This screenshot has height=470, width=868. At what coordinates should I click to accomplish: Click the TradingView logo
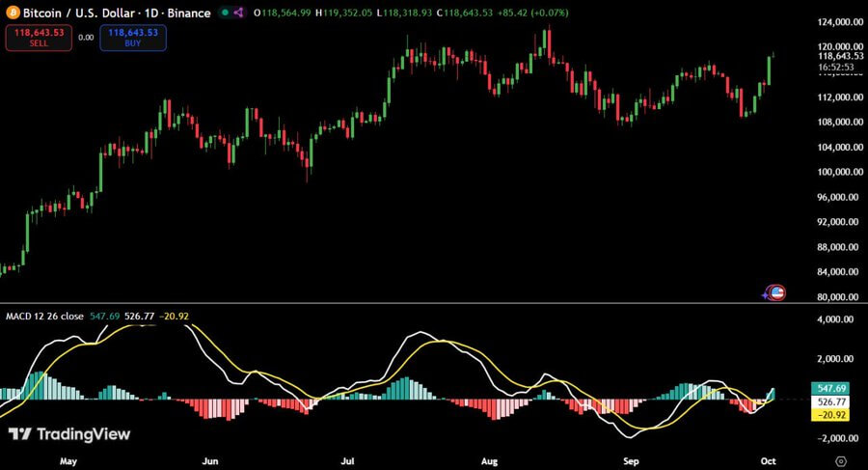(68, 434)
